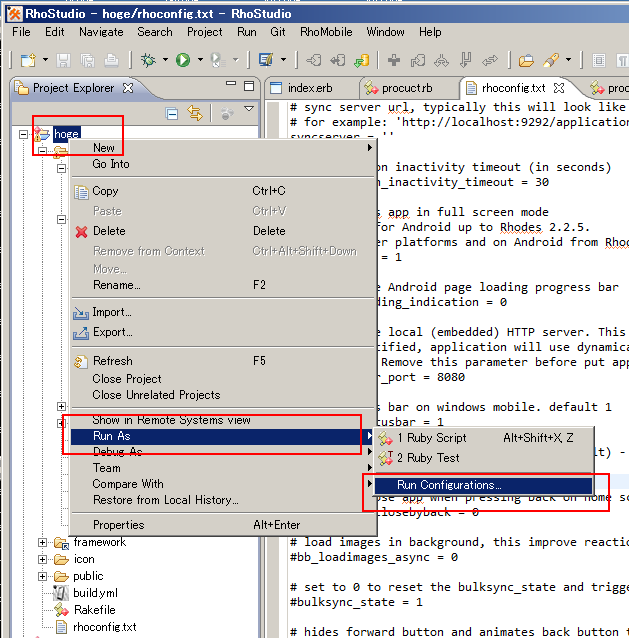Choose 1 Ruby Script run option
The height and width of the screenshot is (638, 629).
click(483, 438)
